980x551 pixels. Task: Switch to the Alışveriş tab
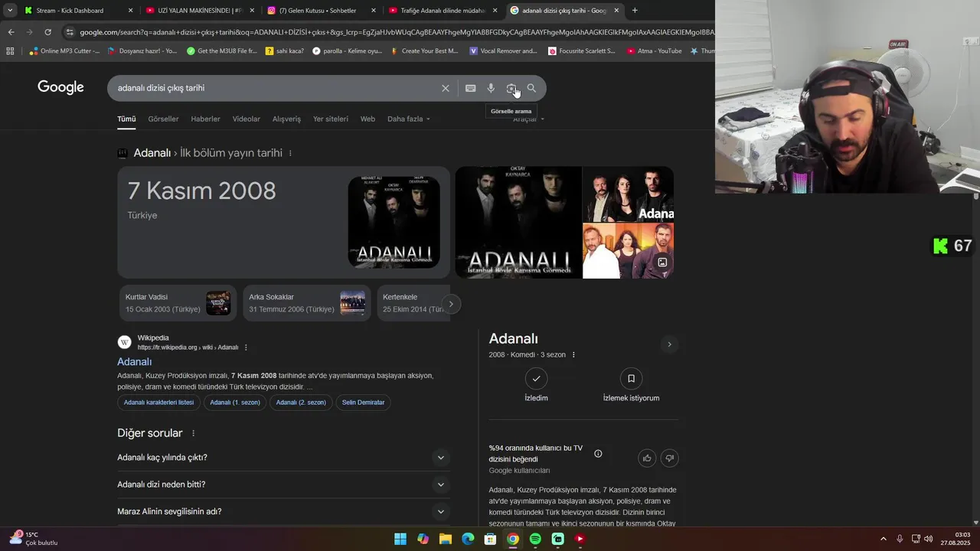[x=287, y=119]
